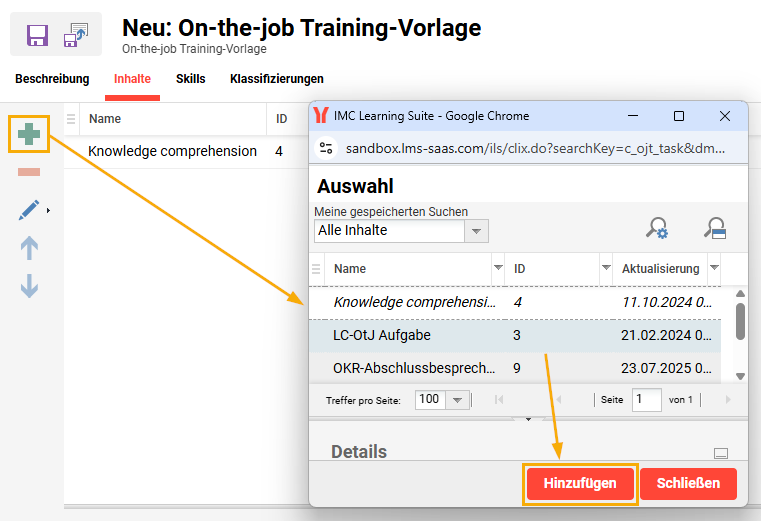
Task: Open the Treffer pro Seite dropdown
Action: (457, 399)
